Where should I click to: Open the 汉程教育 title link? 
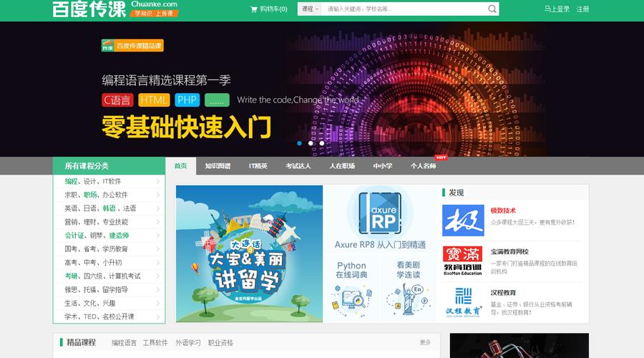503,293
